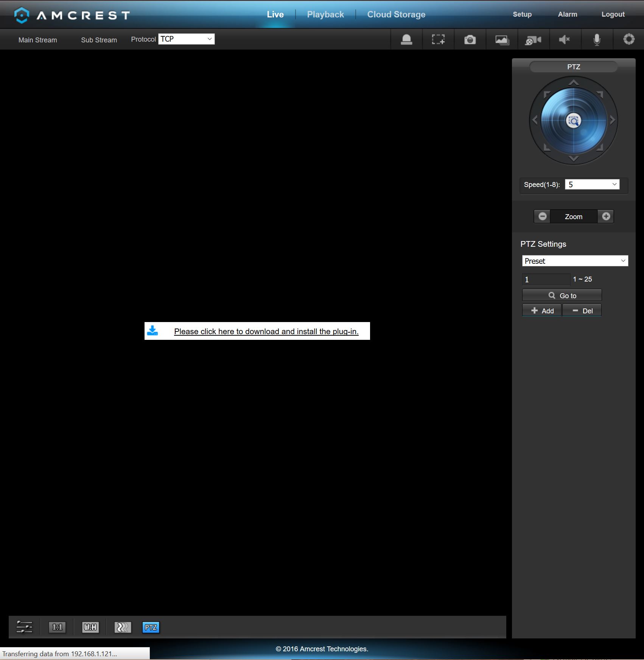
Task: Expand the Preset PTZ settings dropdown
Action: [575, 261]
